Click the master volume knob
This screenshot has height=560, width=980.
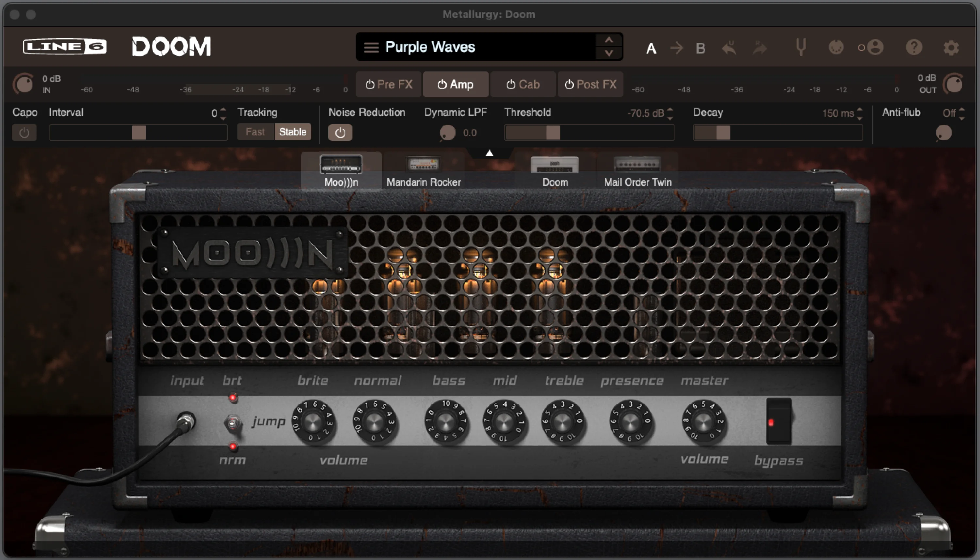704,422
